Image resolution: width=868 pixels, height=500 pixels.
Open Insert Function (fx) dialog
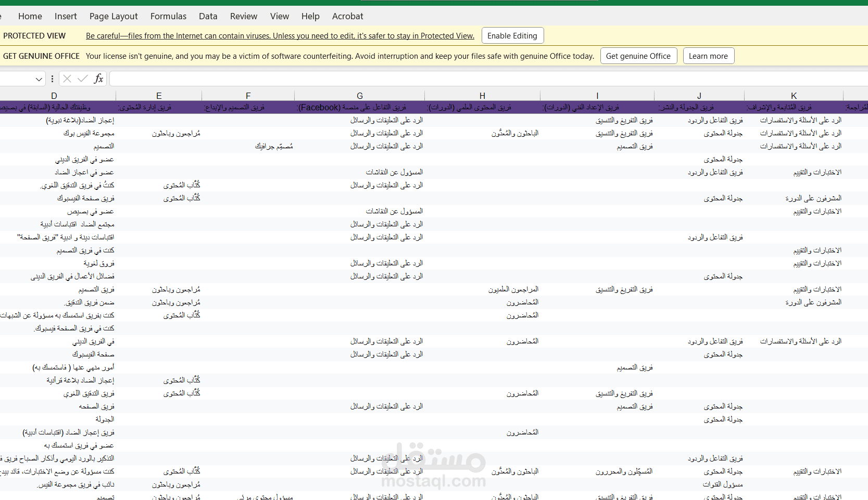click(x=98, y=79)
